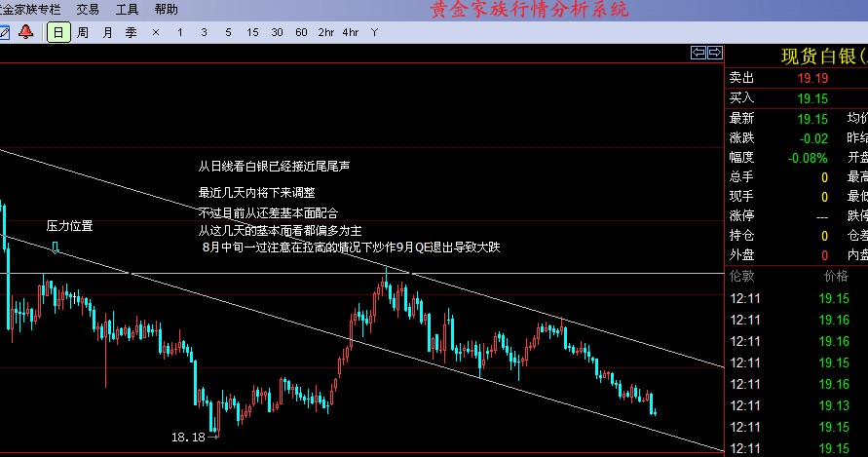868x457 pixels.
Task: Click the 伦敦 column header
Action: click(741, 276)
